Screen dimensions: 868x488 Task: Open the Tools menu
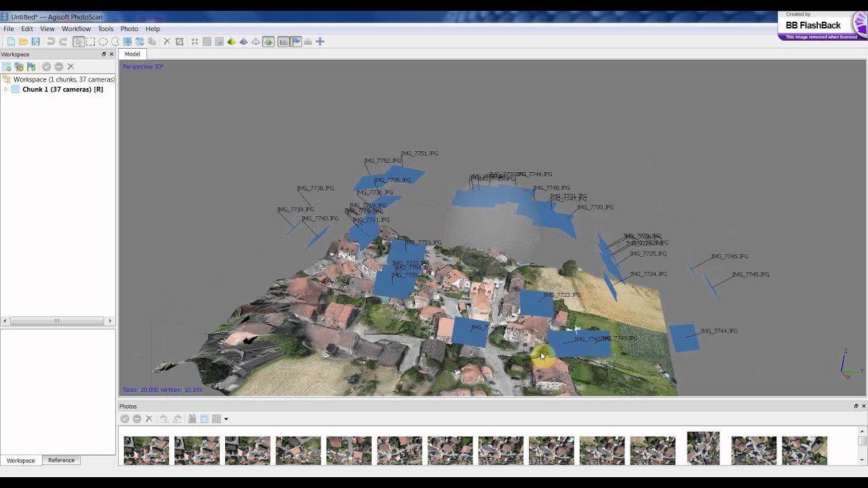click(106, 29)
